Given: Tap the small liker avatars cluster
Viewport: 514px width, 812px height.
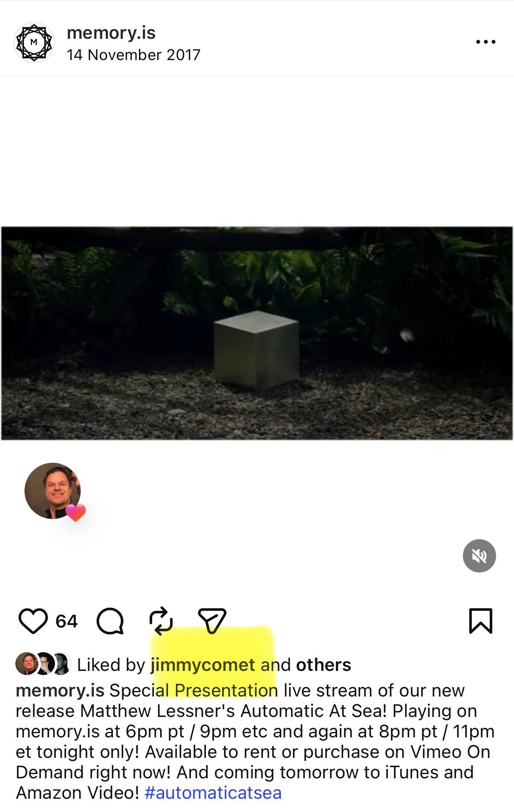Looking at the screenshot, I should click(x=43, y=664).
